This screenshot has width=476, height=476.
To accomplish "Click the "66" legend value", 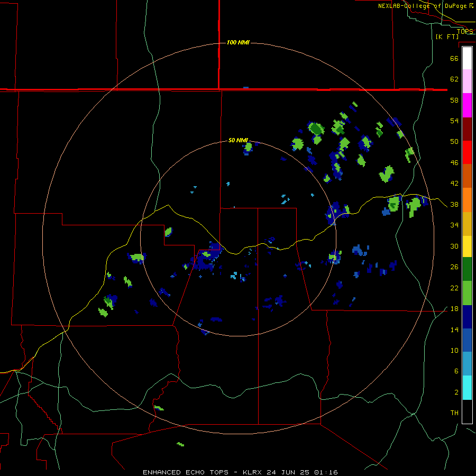I will [x=454, y=58].
